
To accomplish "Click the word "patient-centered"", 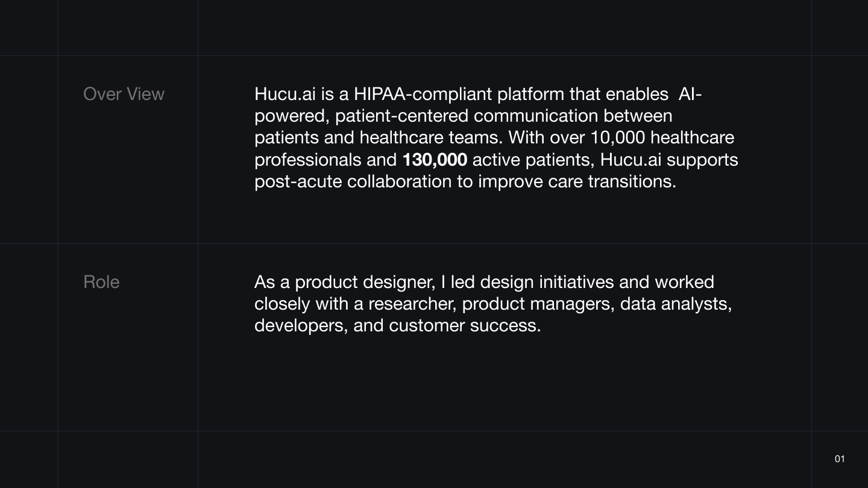I will (401, 116).
